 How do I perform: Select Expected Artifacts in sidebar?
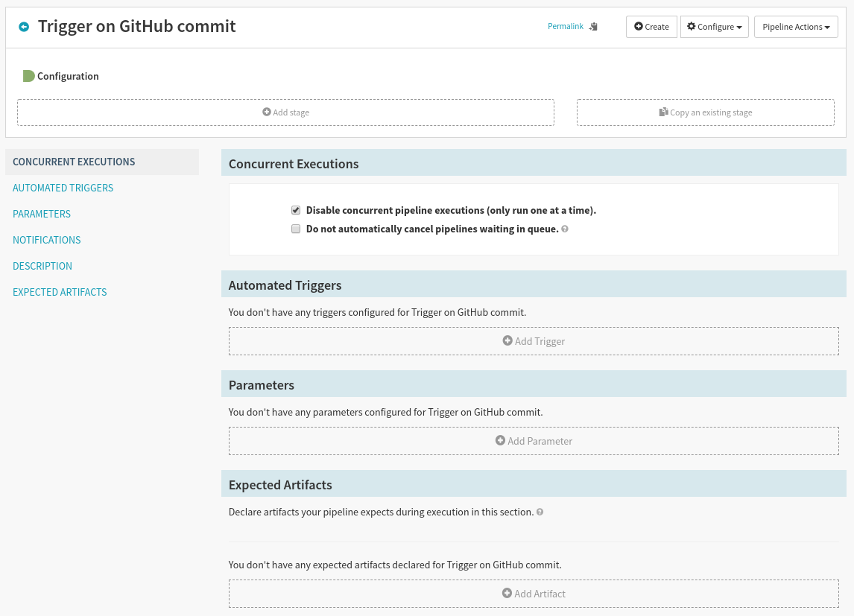tap(60, 292)
